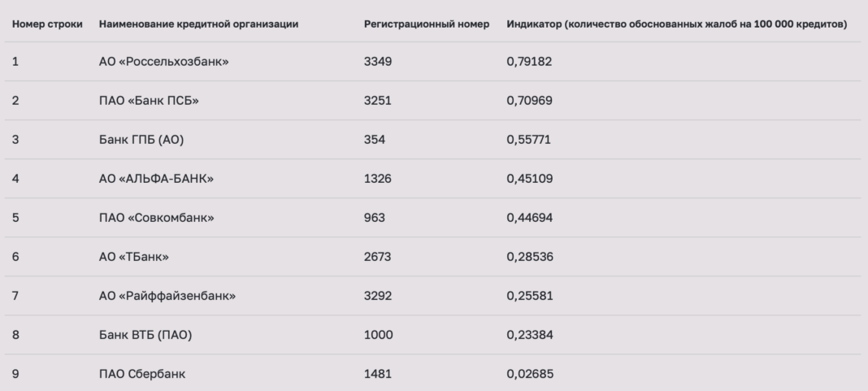Click the "Регистрационный номер" column header
Screen dimensions: 868x391
pyautogui.click(x=426, y=24)
